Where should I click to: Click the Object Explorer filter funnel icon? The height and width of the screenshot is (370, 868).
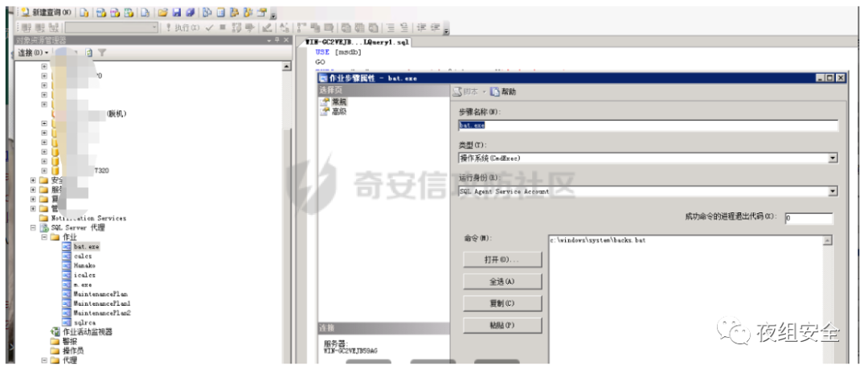tap(102, 52)
